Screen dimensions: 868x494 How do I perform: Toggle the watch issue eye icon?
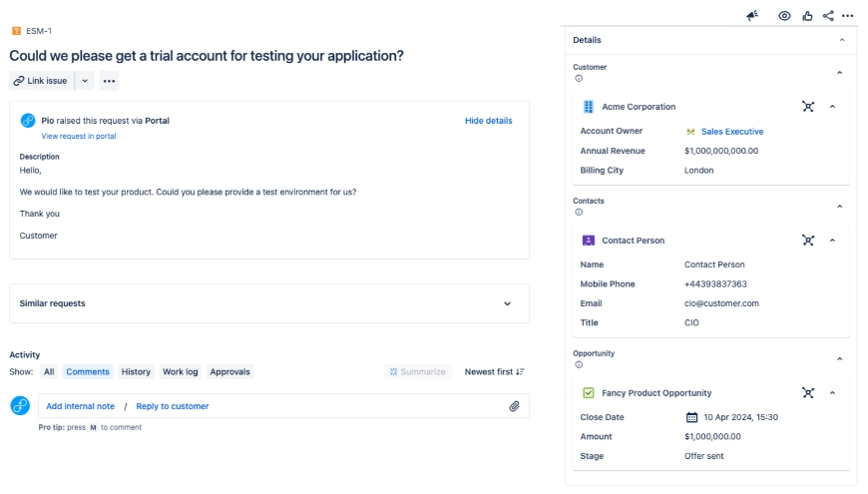784,16
